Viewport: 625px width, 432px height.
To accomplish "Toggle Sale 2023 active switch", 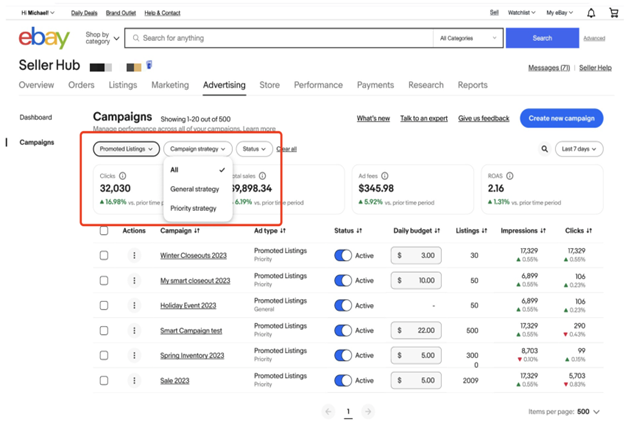I will pos(343,381).
